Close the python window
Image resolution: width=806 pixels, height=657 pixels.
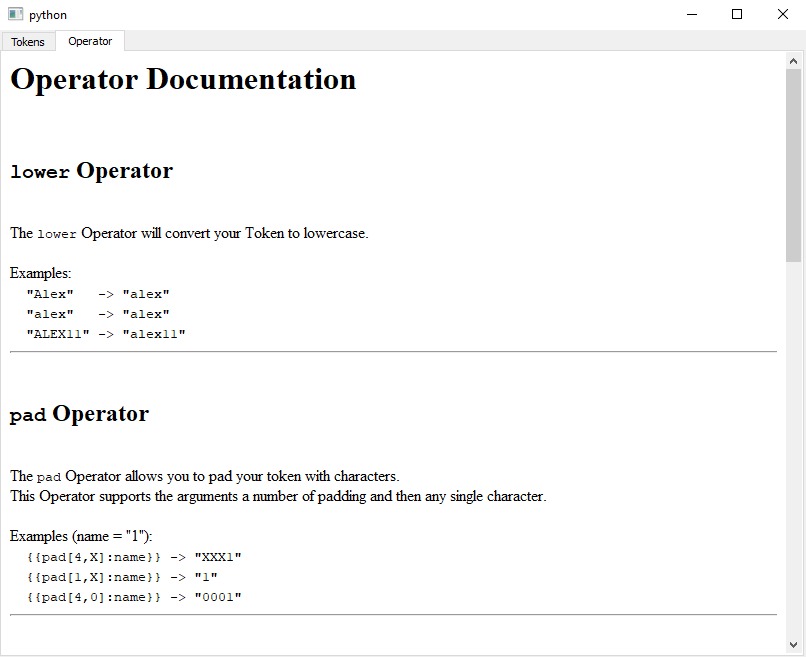782,14
